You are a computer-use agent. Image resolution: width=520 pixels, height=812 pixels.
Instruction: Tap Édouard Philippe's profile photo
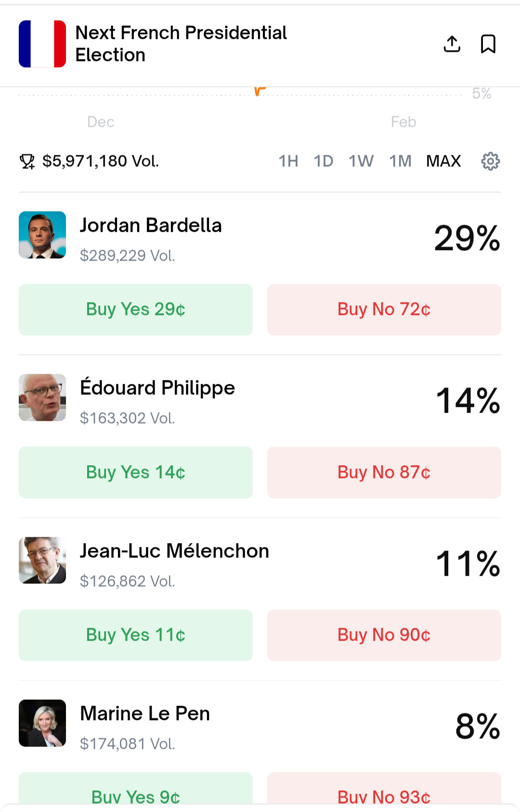click(42, 397)
